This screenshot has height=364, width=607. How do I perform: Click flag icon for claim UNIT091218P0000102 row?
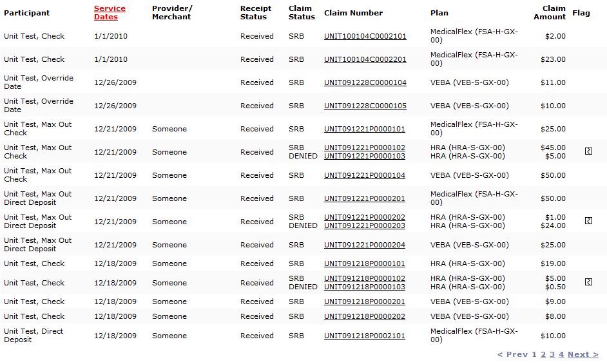pyautogui.click(x=588, y=282)
